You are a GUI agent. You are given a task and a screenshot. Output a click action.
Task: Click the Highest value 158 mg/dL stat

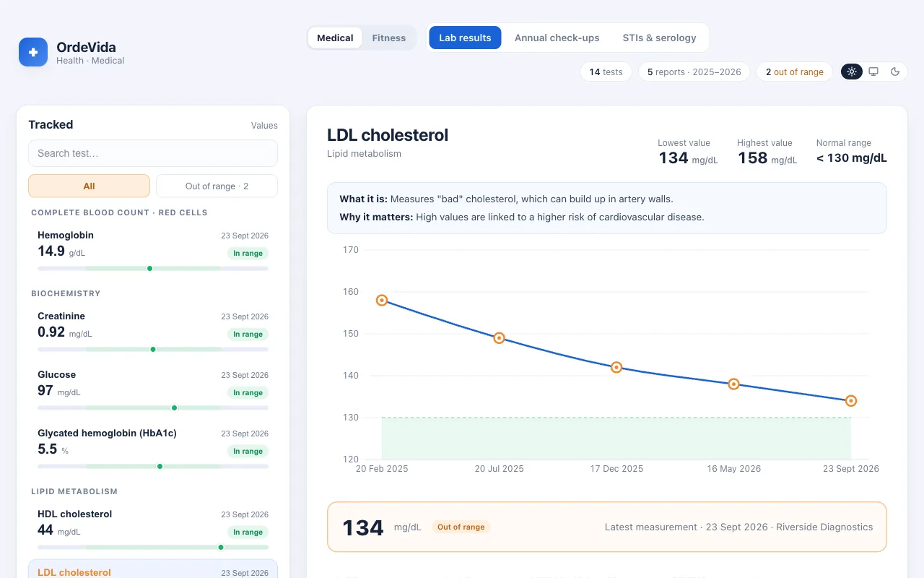(x=767, y=152)
